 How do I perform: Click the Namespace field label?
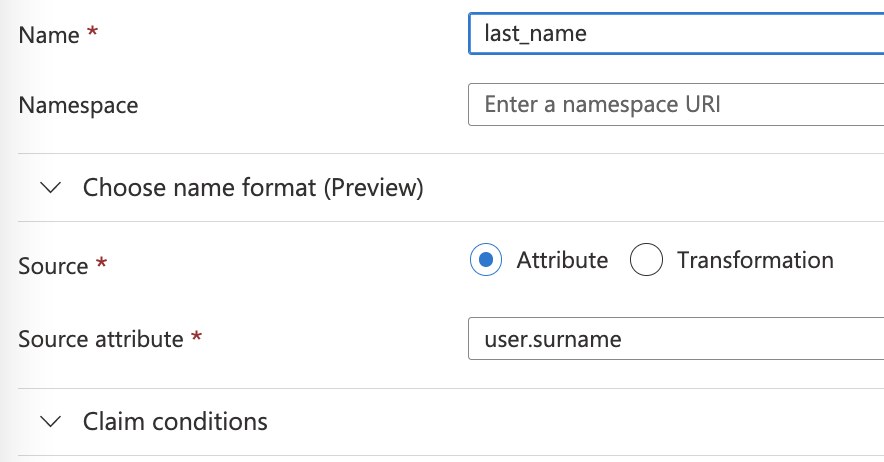click(78, 105)
